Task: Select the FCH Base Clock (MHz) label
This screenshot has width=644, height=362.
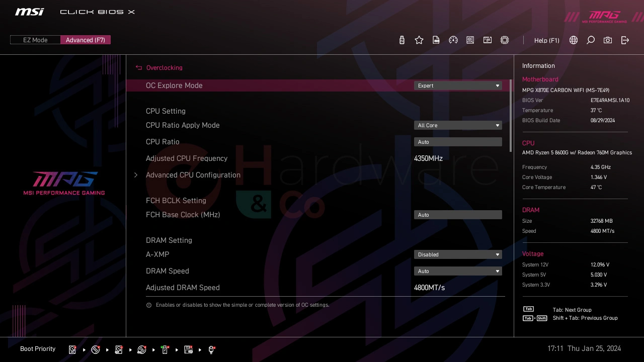Action: click(183, 215)
